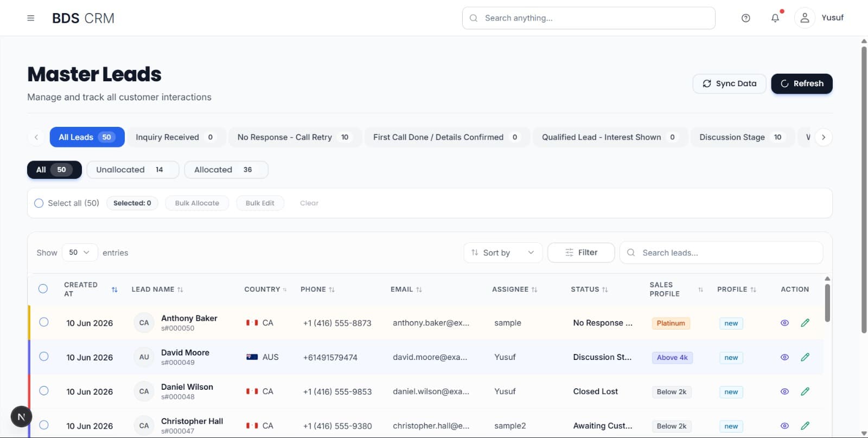
Task: Click the Bulk Allocate button
Action: click(x=197, y=203)
